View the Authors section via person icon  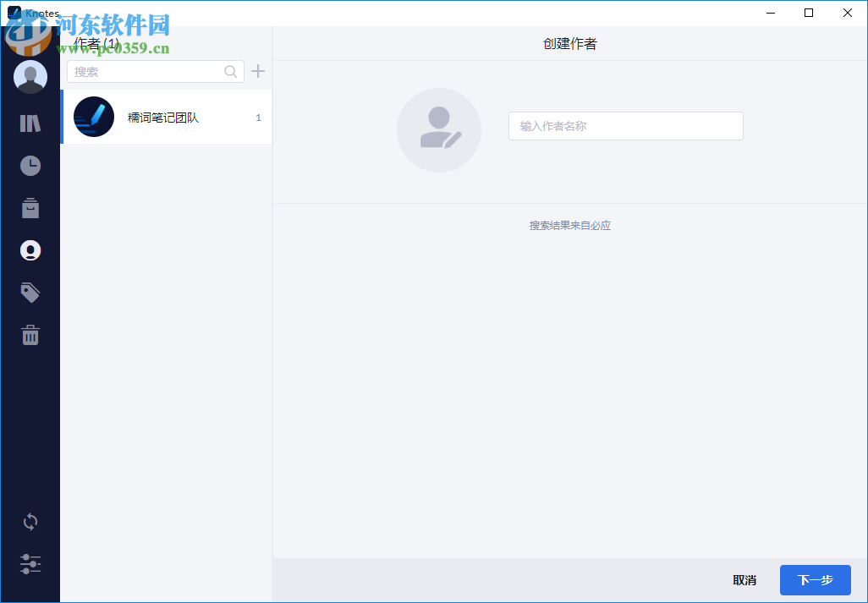click(x=30, y=249)
